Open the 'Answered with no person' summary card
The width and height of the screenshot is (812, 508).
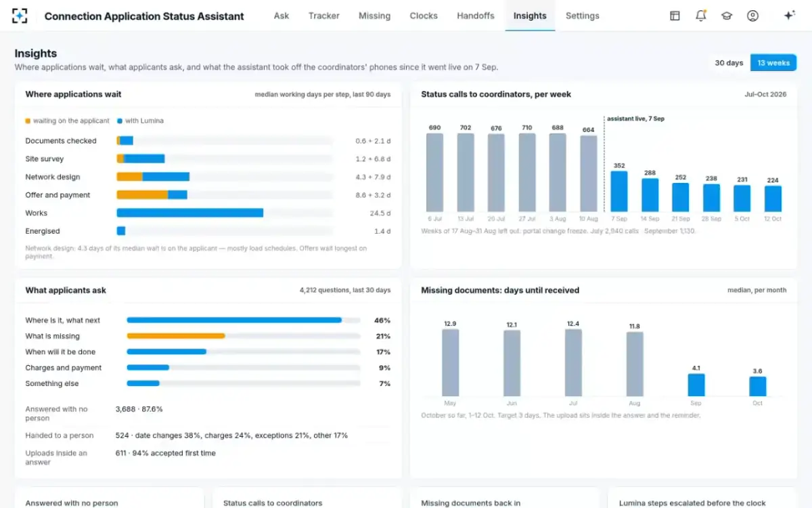pyautogui.click(x=110, y=498)
